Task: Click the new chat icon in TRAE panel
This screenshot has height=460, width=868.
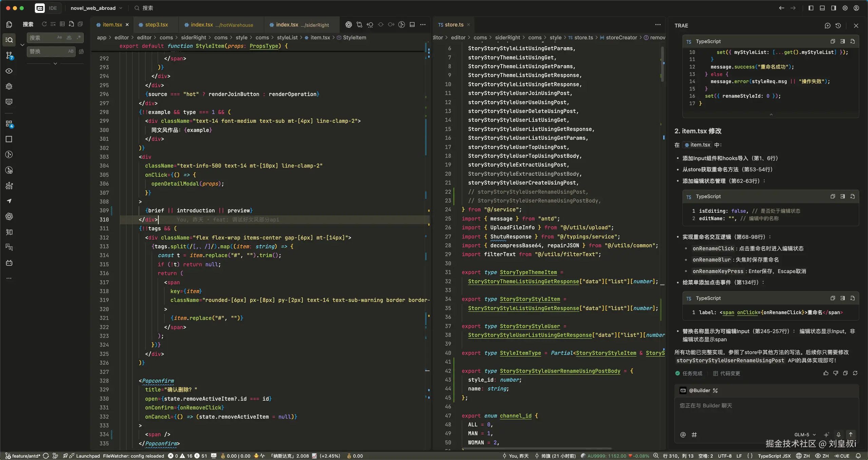Action: click(x=827, y=25)
